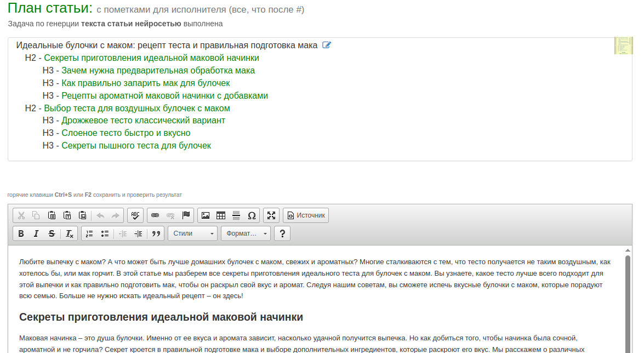Click the Remove Format icon
Viewport: 644px width, 353px height.
click(69, 234)
